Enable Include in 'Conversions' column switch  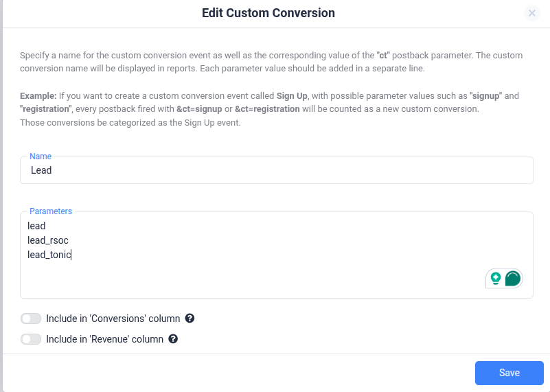pyautogui.click(x=31, y=319)
